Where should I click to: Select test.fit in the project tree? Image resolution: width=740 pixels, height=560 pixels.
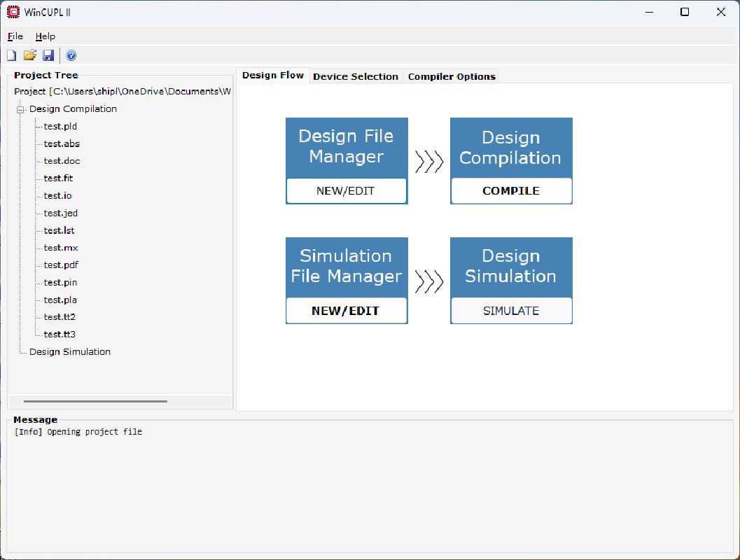pyautogui.click(x=59, y=178)
